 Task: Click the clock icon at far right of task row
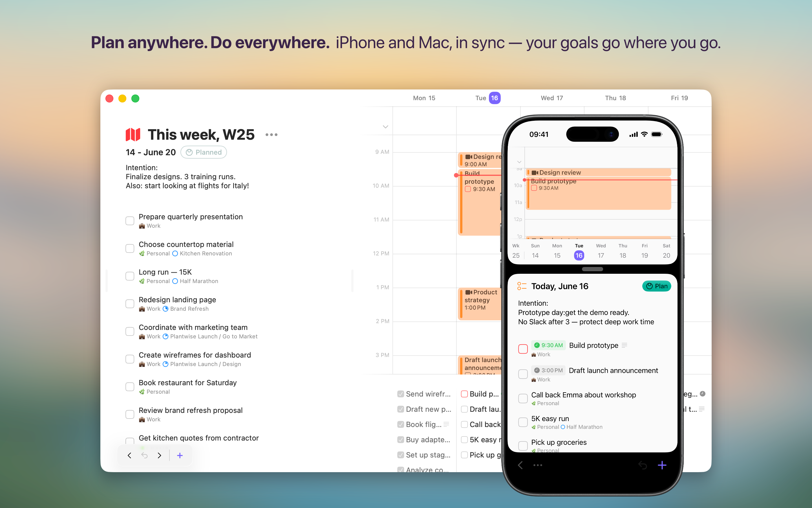[703, 393]
